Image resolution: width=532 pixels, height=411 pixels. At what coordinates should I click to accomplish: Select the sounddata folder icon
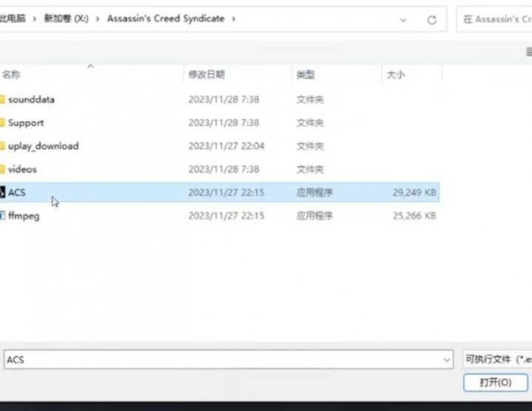coord(2,99)
